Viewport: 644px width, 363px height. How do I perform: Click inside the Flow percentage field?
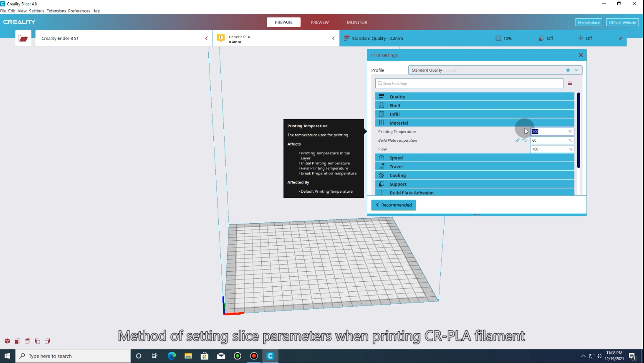click(x=549, y=149)
